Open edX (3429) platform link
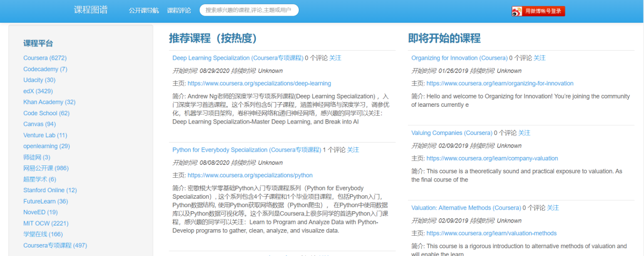This screenshot has width=644, height=256. 38,91
